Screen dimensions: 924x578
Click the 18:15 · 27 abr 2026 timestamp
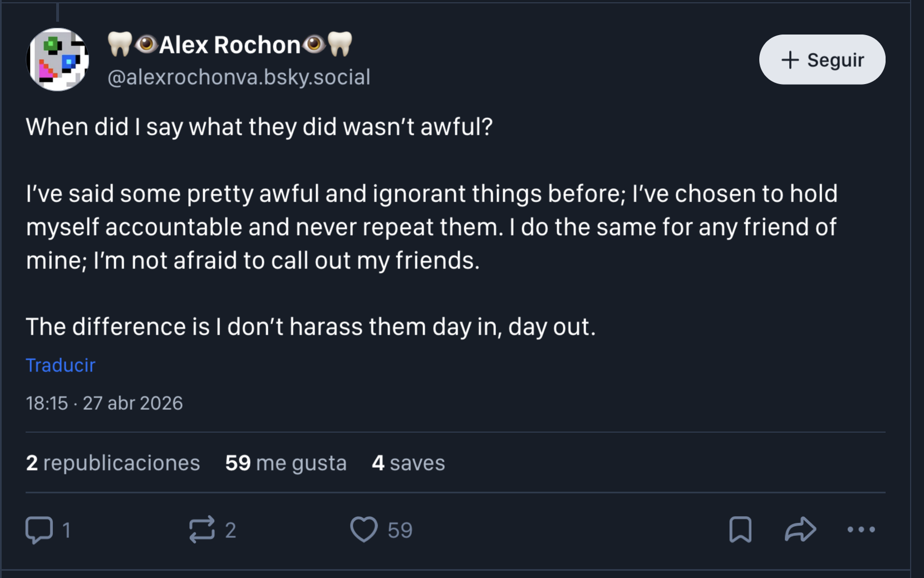pyautogui.click(x=104, y=403)
